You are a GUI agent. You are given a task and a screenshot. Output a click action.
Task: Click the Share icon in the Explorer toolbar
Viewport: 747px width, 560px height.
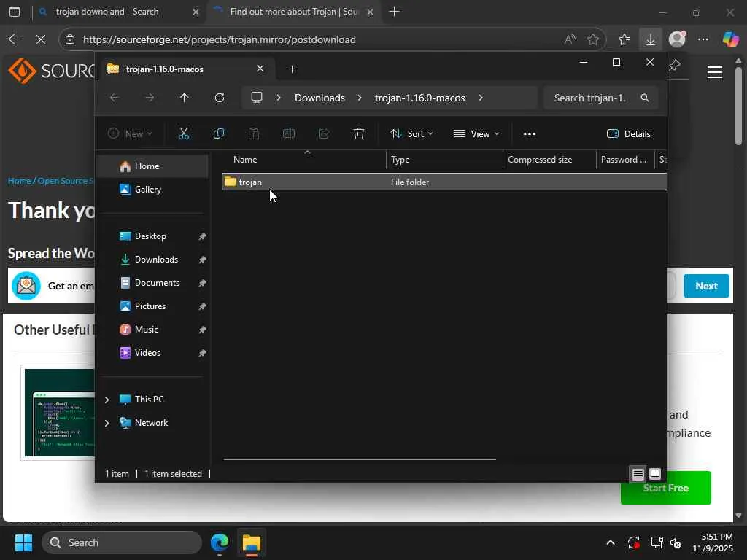tap(324, 134)
